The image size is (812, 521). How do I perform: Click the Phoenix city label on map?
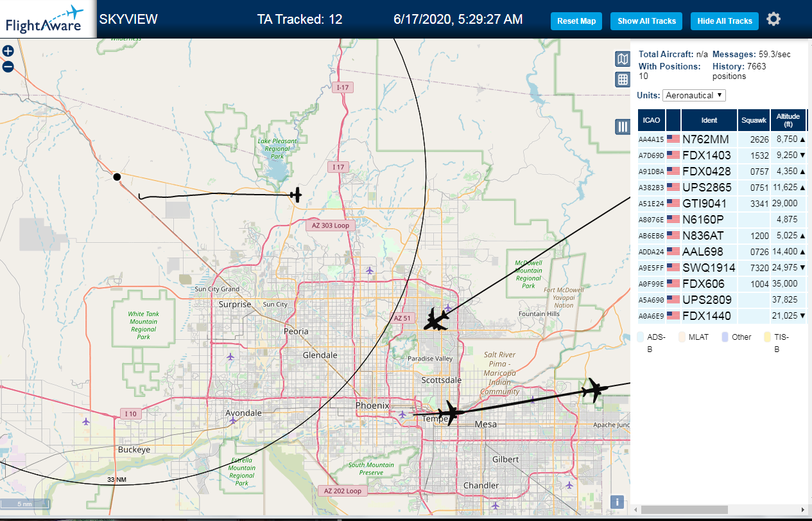tap(372, 405)
